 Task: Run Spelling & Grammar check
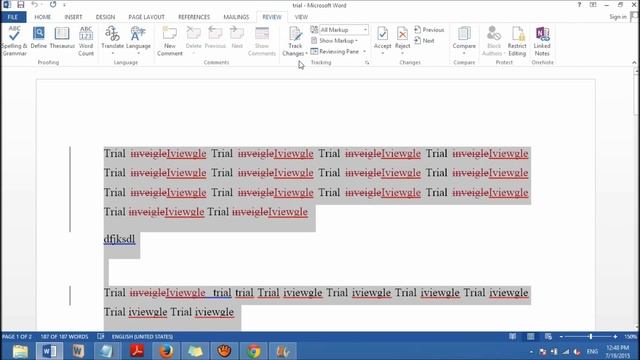point(14,41)
